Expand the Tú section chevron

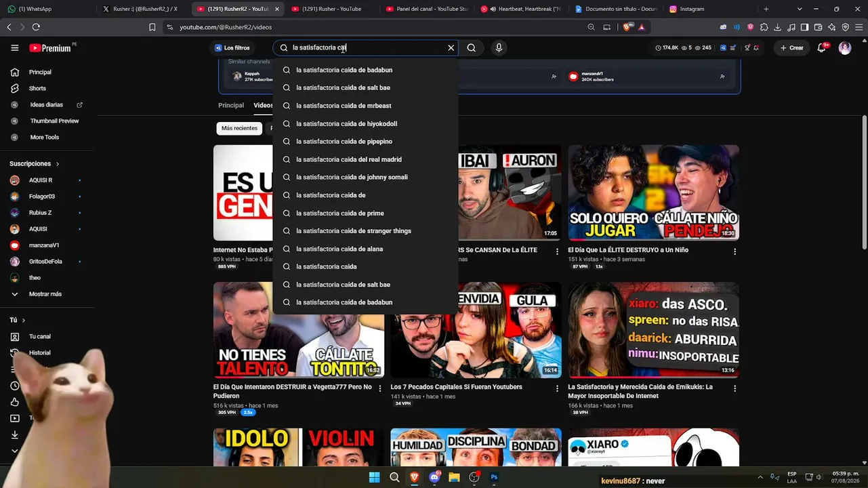[24, 320]
